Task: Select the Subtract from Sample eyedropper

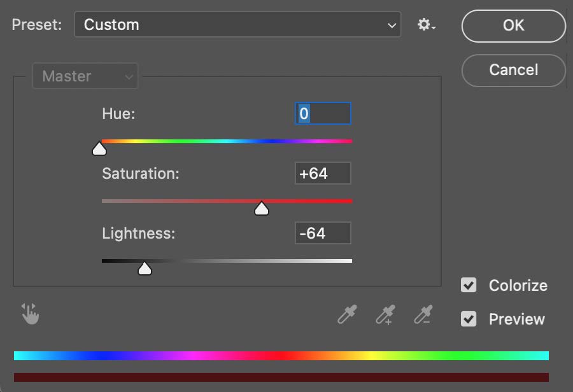Action: [423, 314]
